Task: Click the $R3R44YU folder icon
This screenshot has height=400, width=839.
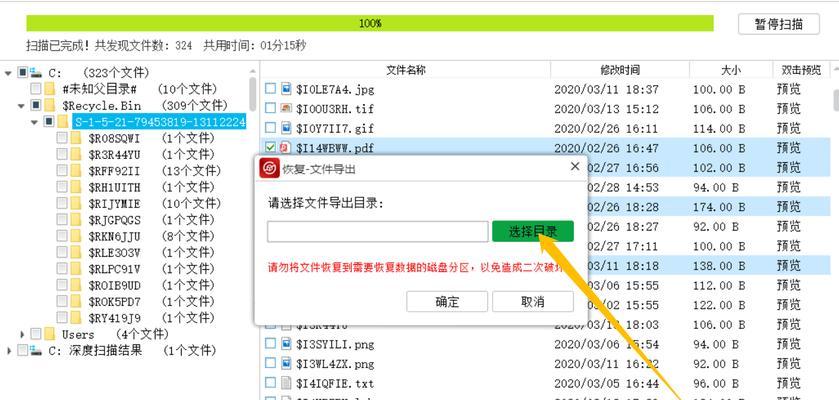Action: point(76,154)
